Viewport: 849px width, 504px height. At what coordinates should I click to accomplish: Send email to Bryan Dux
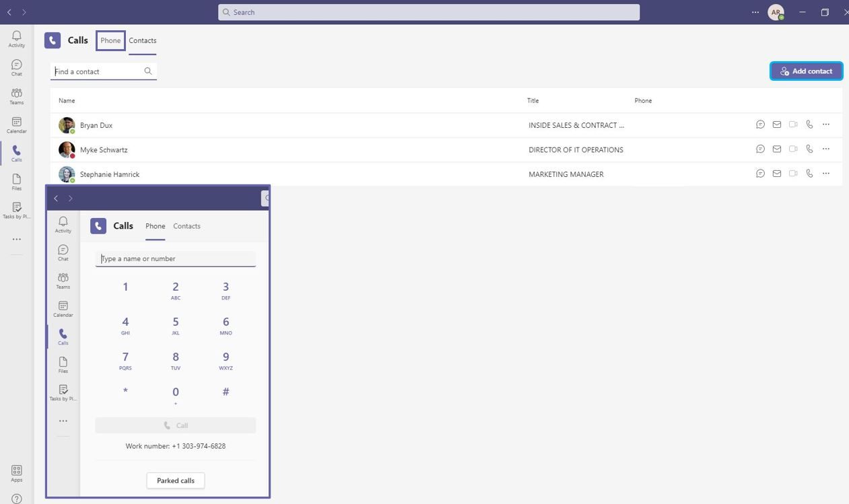tap(777, 124)
